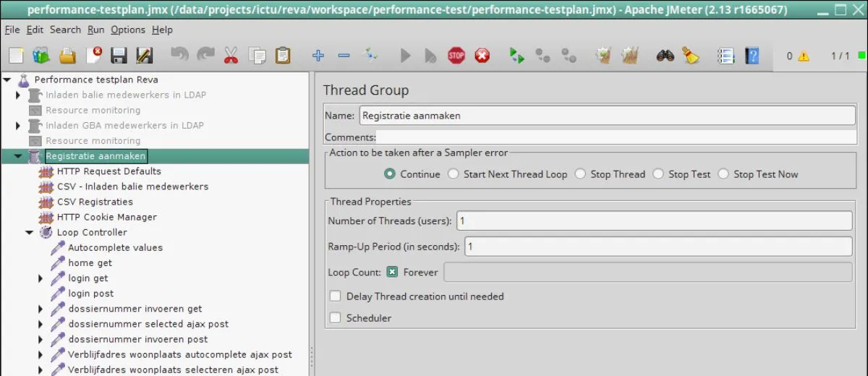
Task: Open the Search menu
Action: [65, 30]
